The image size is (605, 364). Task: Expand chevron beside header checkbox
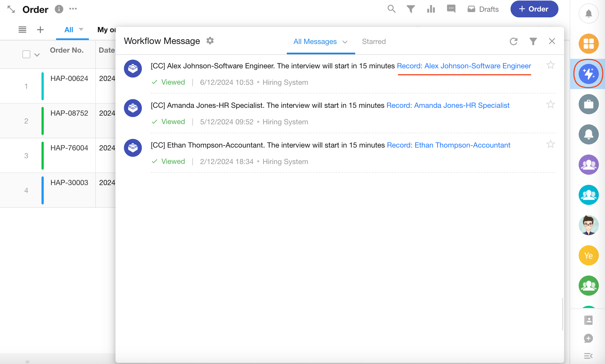coord(37,55)
